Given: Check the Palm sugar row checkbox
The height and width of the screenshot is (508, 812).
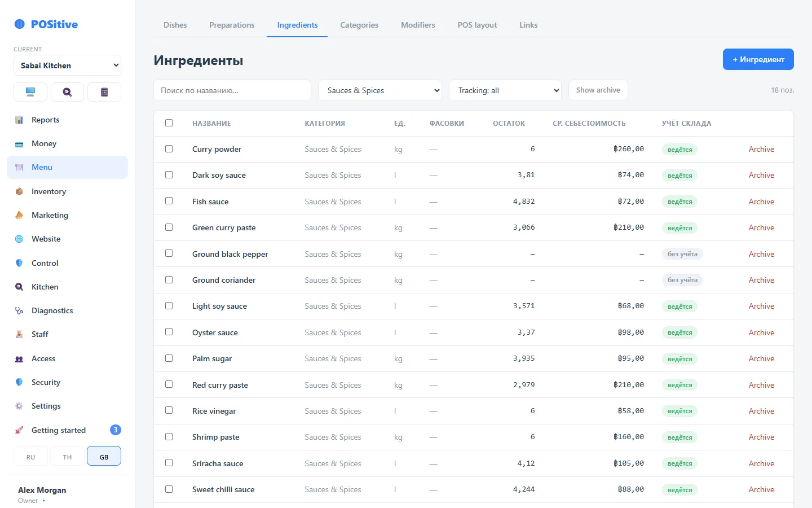Looking at the screenshot, I should (x=169, y=358).
